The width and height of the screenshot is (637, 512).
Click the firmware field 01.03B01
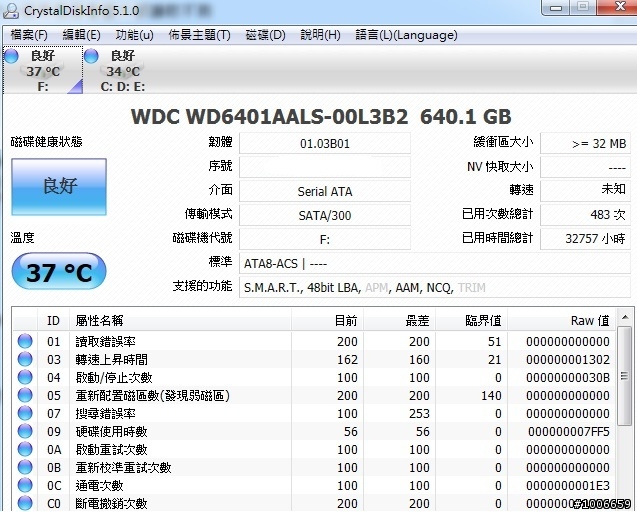325,143
